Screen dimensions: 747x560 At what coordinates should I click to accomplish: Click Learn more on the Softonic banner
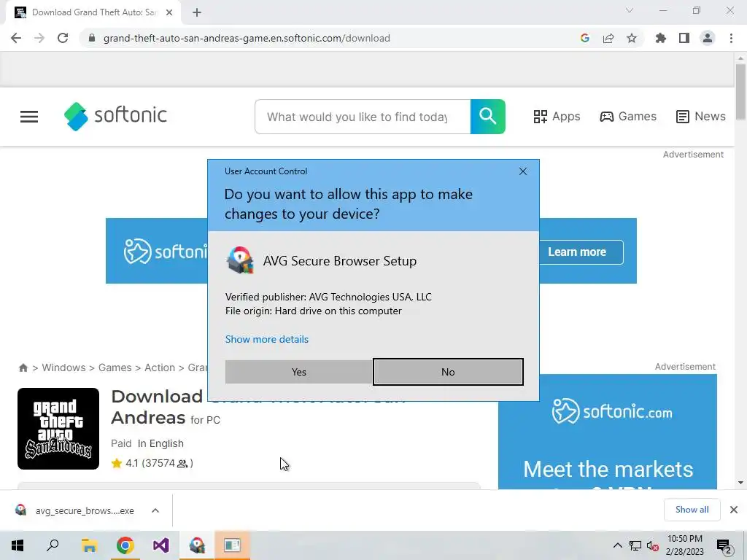point(577,252)
